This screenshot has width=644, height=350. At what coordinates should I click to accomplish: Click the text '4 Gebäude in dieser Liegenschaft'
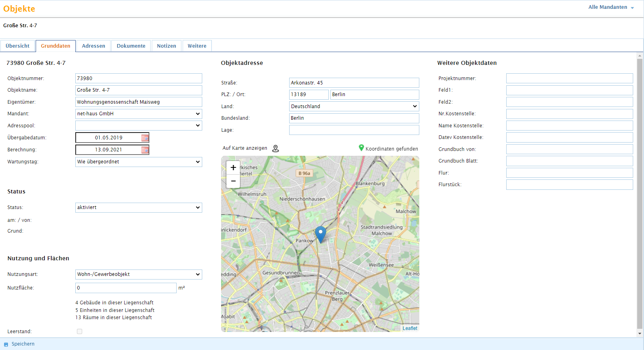(115, 303)
